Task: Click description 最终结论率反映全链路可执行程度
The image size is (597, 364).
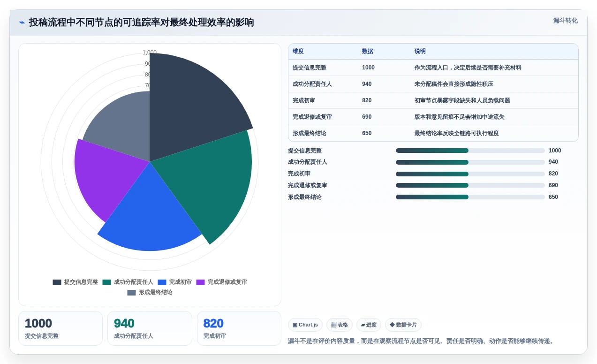Action: (457, 133)
